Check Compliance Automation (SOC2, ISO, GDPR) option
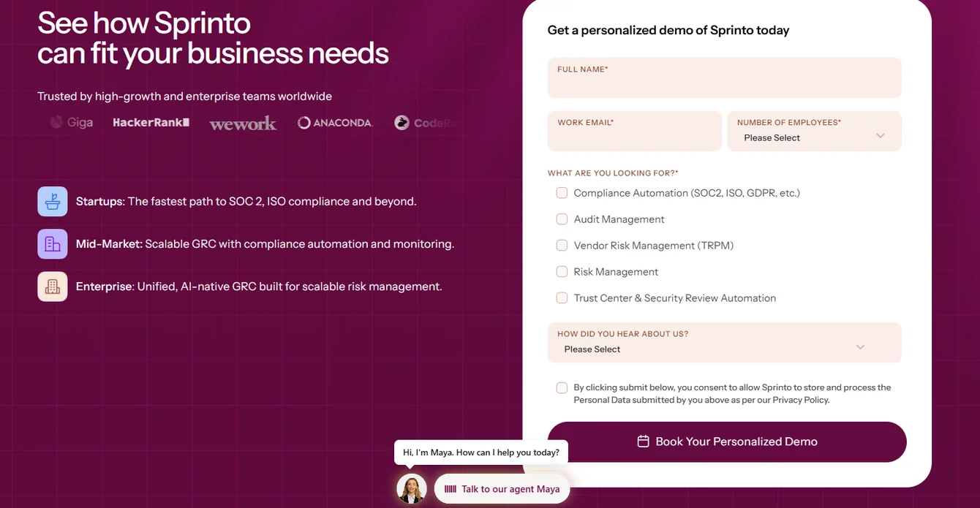The width and height of the screenshot is (980, 508). [562, 193]
